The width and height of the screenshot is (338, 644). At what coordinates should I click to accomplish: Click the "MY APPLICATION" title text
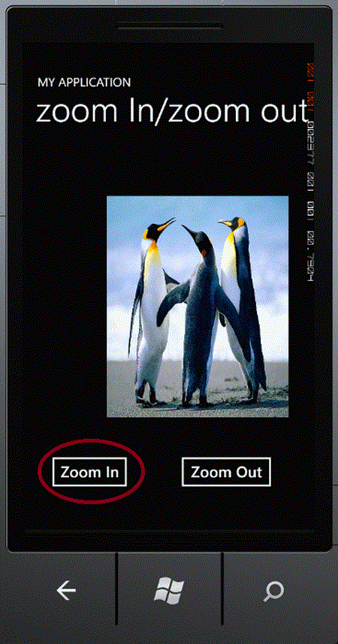pyautogui.click(x=84, y=82)
